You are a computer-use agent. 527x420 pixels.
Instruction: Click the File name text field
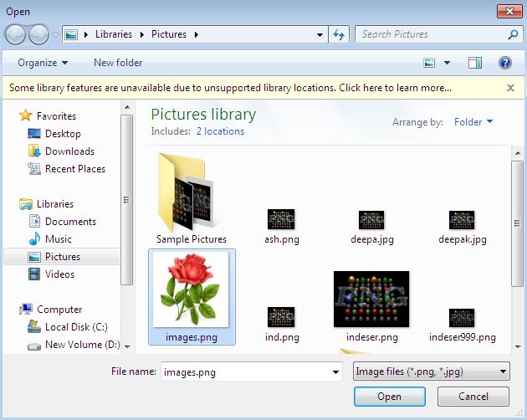(x=245, y=372)
